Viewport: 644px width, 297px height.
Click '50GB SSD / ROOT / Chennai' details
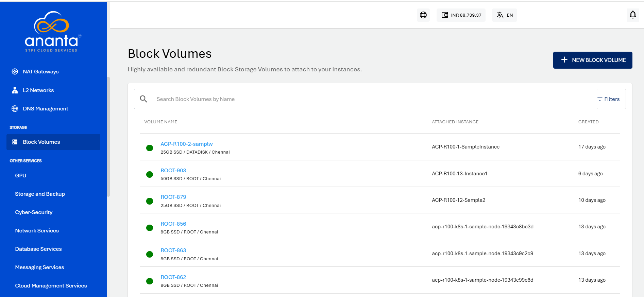[191, 179]
